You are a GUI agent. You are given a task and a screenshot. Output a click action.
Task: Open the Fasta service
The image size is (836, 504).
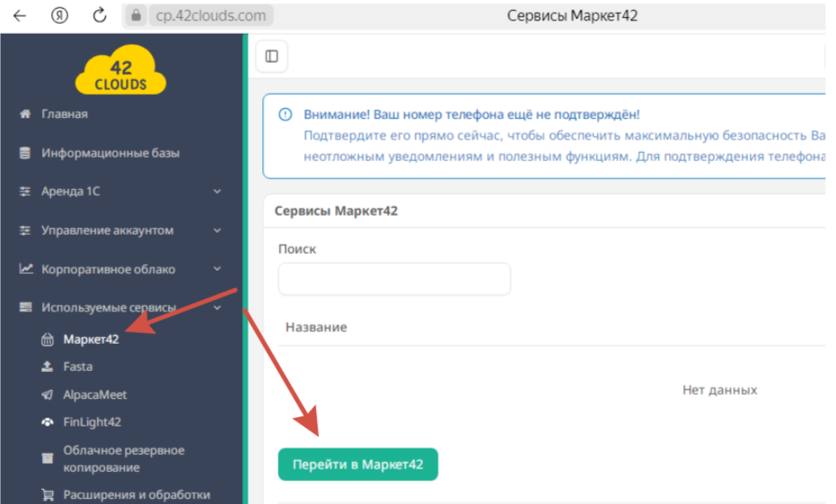tap(78, 367)
